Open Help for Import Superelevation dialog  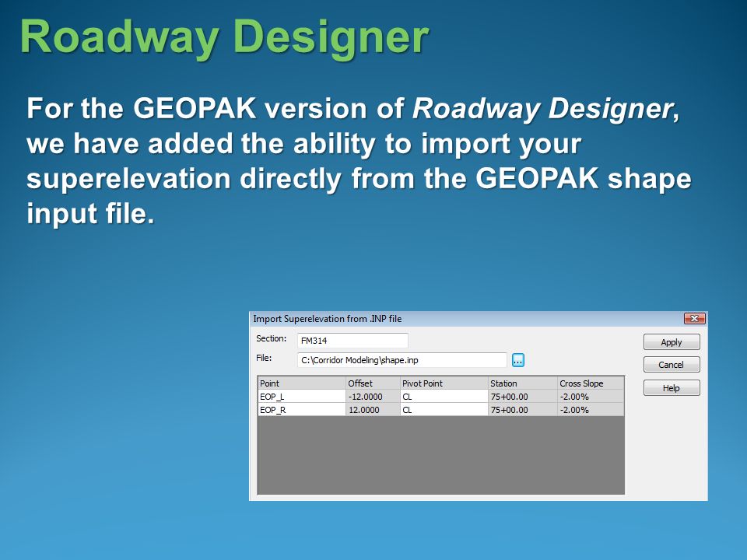[672, 387]
